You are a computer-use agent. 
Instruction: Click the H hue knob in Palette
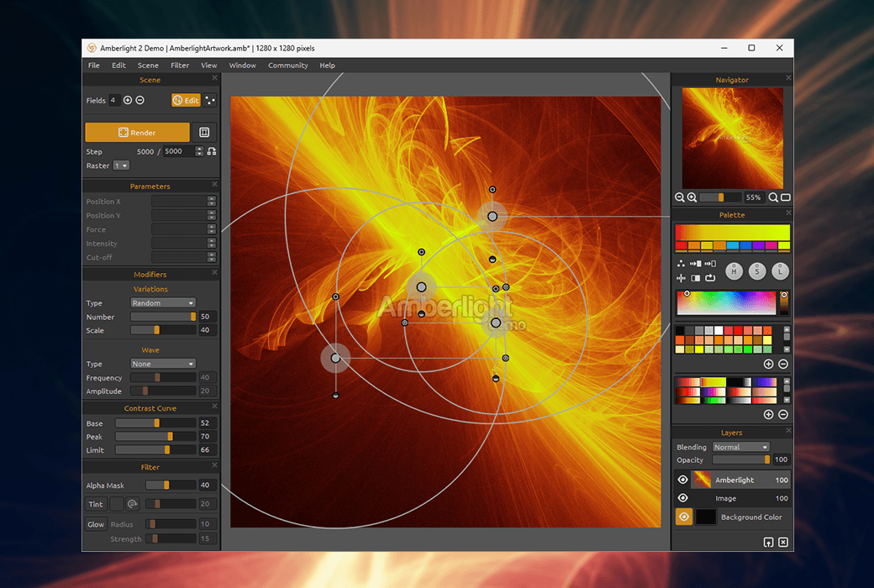[x=734, y=270]
